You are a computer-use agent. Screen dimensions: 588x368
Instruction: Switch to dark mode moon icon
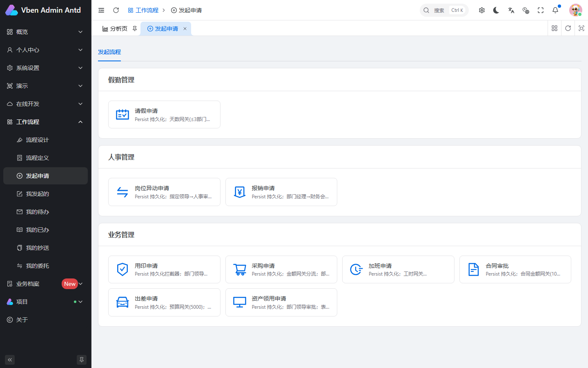496,10
